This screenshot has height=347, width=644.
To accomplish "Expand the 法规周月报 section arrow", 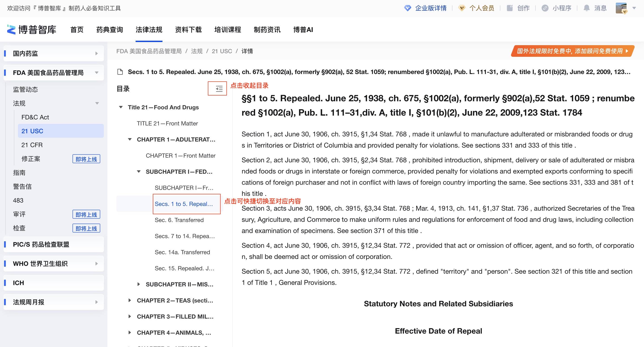I will click(x=96, y=302).
